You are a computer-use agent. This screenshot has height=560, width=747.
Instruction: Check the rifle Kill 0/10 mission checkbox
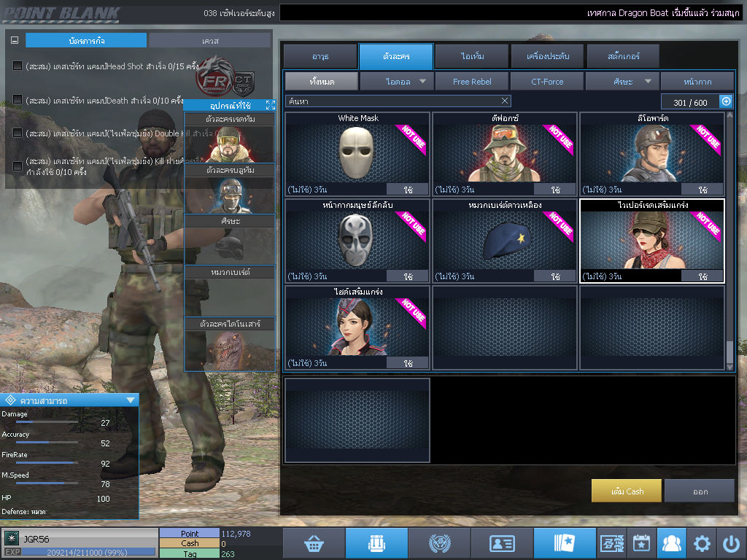[18, 166]
